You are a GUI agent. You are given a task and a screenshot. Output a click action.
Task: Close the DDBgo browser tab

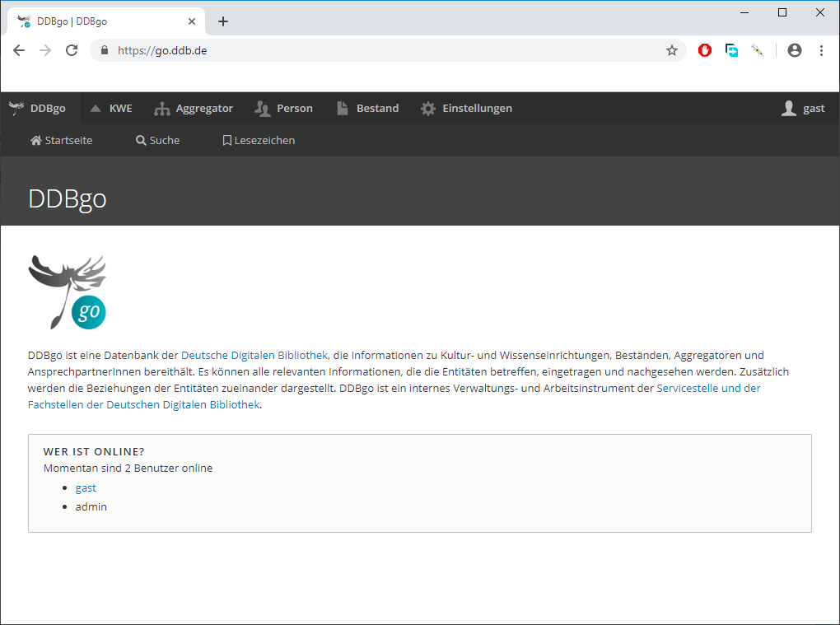pos(192,21)
